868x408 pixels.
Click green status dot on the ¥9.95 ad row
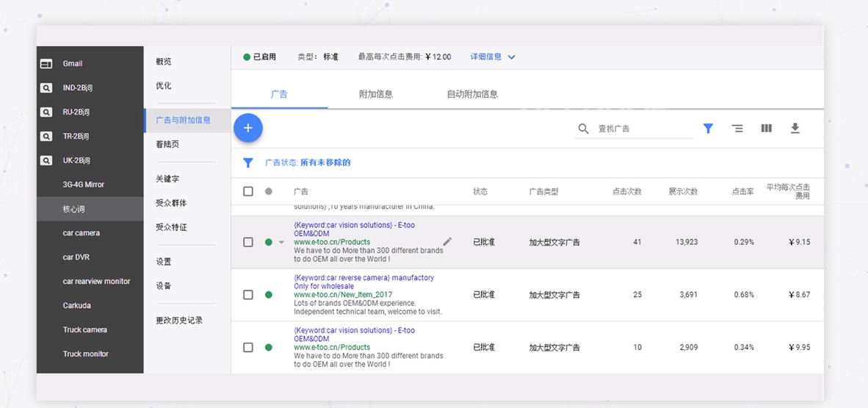(269, 347)
